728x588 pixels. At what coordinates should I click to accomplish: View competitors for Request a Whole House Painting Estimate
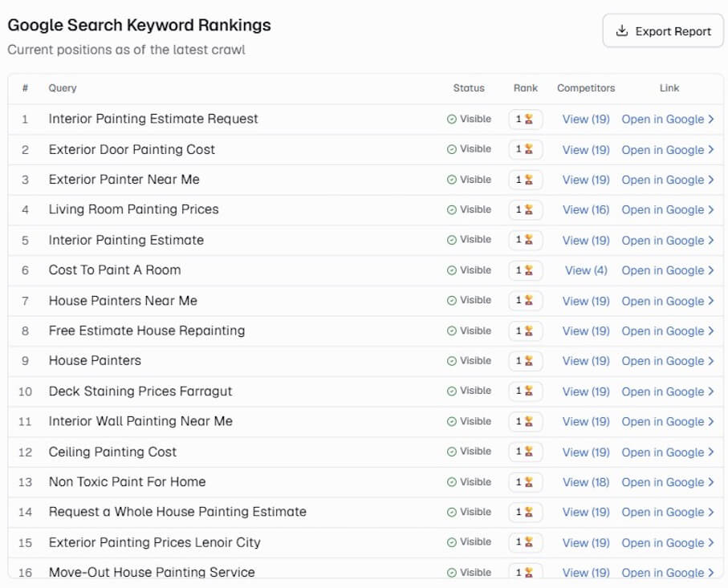click(586, 512)
